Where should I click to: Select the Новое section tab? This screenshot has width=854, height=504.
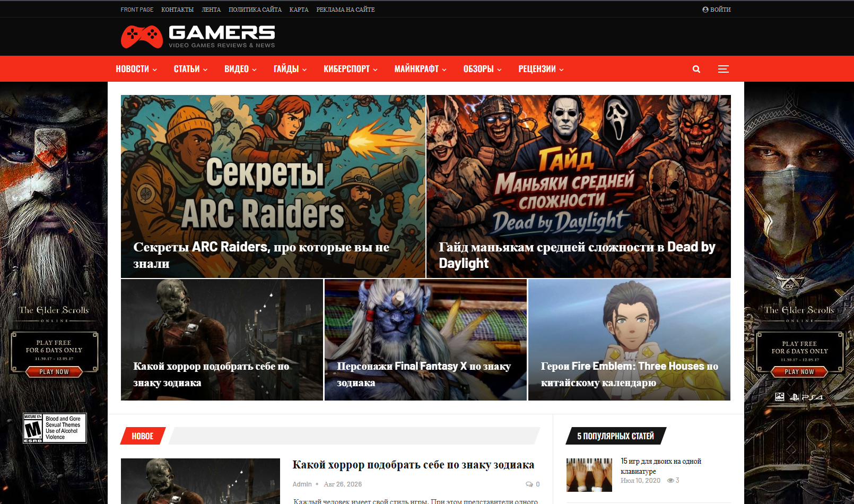coord(143,436)
